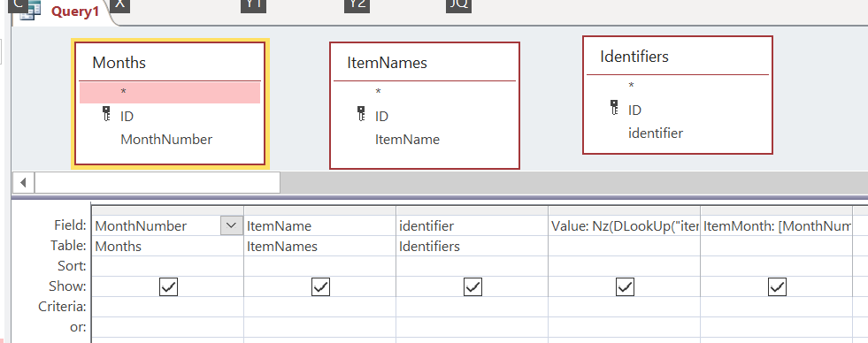
Task: Click the left scroll arrow of table pane
Action: tap(23, 183)
